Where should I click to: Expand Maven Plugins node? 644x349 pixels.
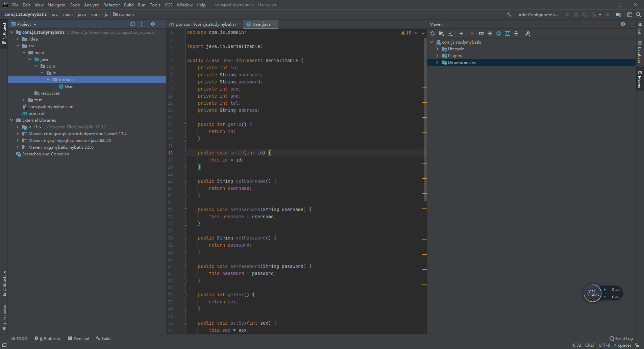[x=437, y=56]
